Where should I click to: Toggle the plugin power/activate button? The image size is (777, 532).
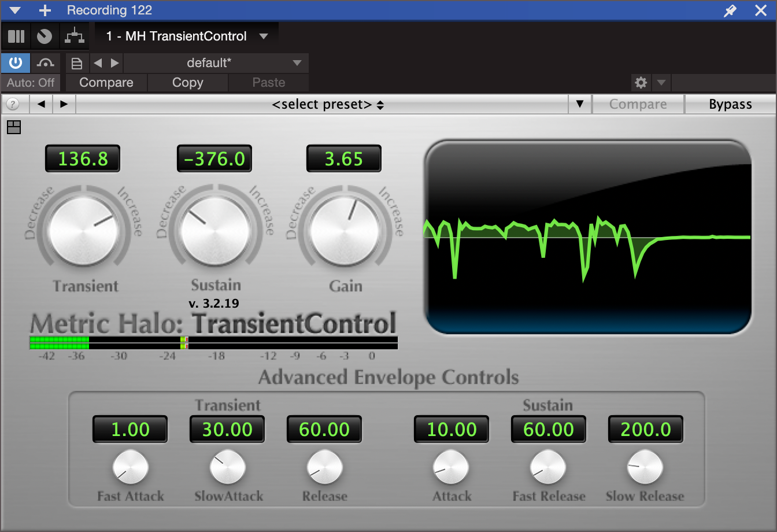tap(15, 62)
